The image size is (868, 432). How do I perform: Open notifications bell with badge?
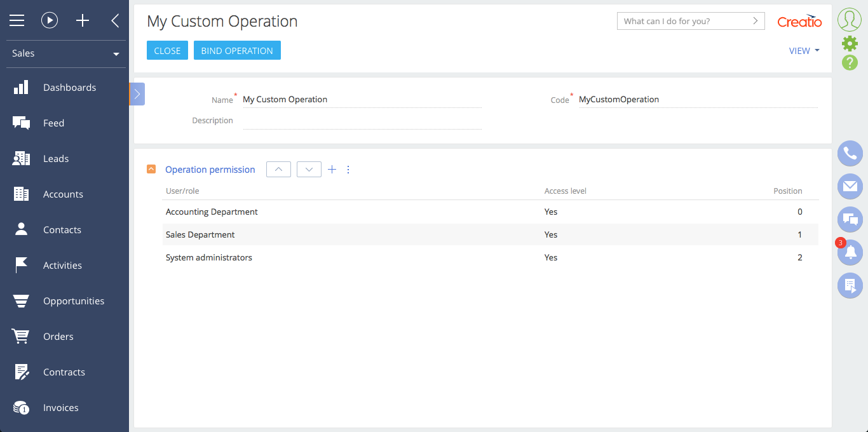pos(850,252)
